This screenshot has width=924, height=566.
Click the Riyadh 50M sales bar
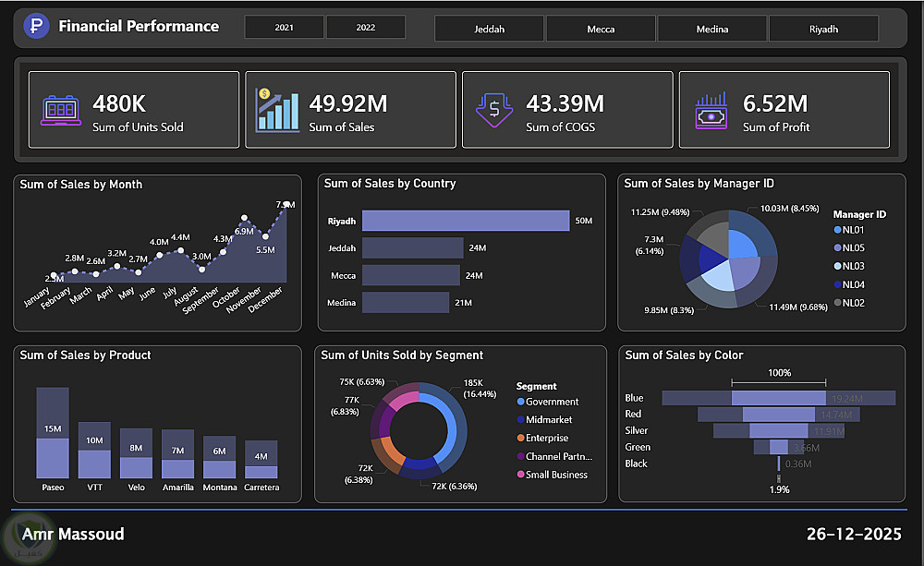466,221
